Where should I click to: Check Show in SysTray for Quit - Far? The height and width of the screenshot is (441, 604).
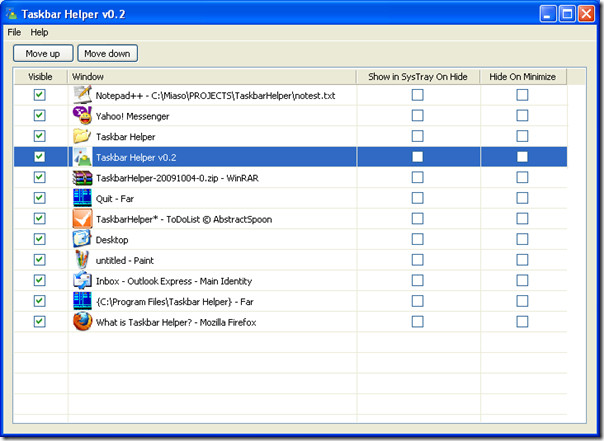pos(418,198)
